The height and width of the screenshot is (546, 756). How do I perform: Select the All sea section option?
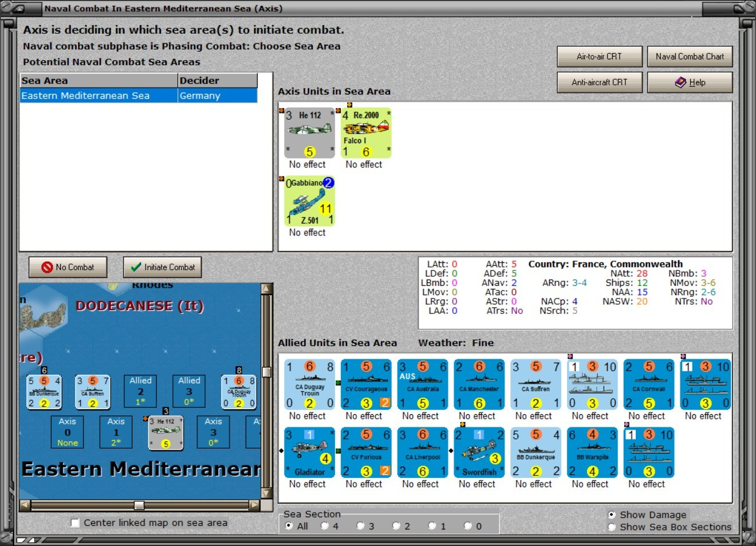[289, 526]
